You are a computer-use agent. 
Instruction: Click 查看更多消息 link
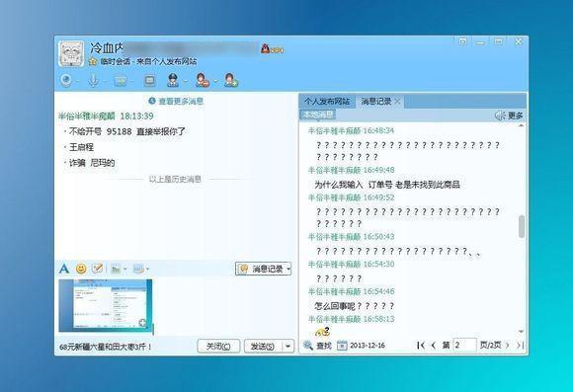click(x=181, y=101)
